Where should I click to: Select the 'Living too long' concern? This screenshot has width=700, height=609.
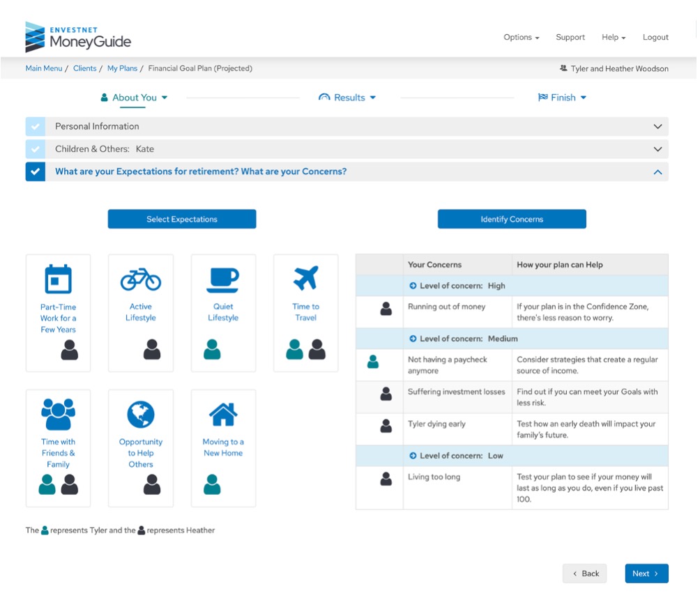(x=434, y=477)
